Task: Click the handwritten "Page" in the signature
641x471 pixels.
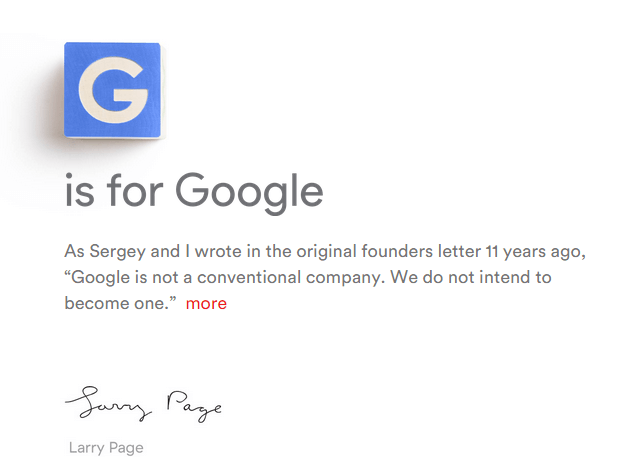Action: pos(193,404)
